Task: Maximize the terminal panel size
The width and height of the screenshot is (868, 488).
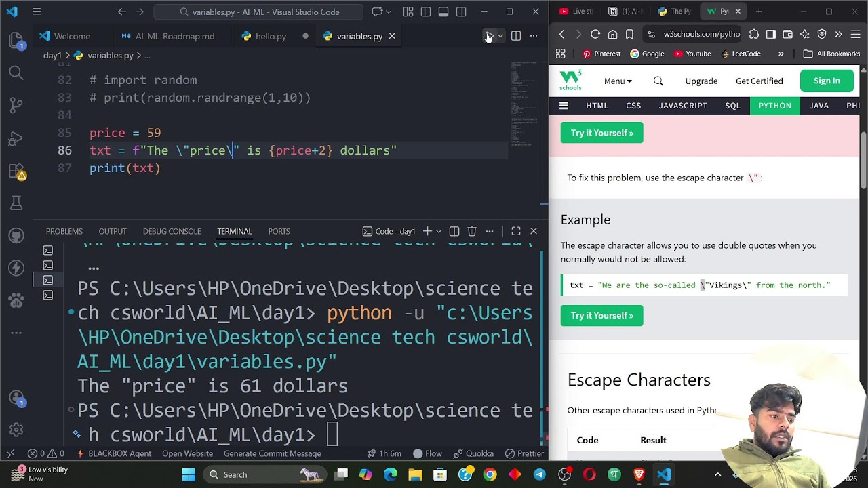Action: tap(516, 231)
